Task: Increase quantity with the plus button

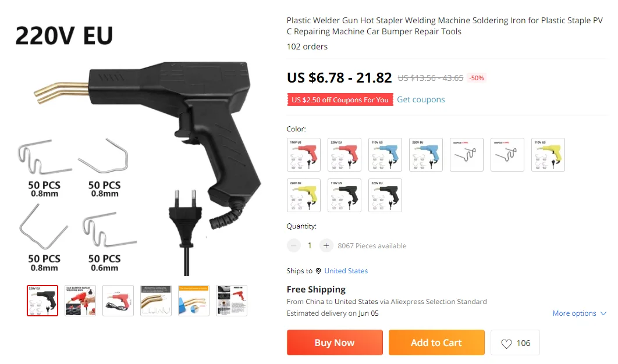Action: point(326,246)
